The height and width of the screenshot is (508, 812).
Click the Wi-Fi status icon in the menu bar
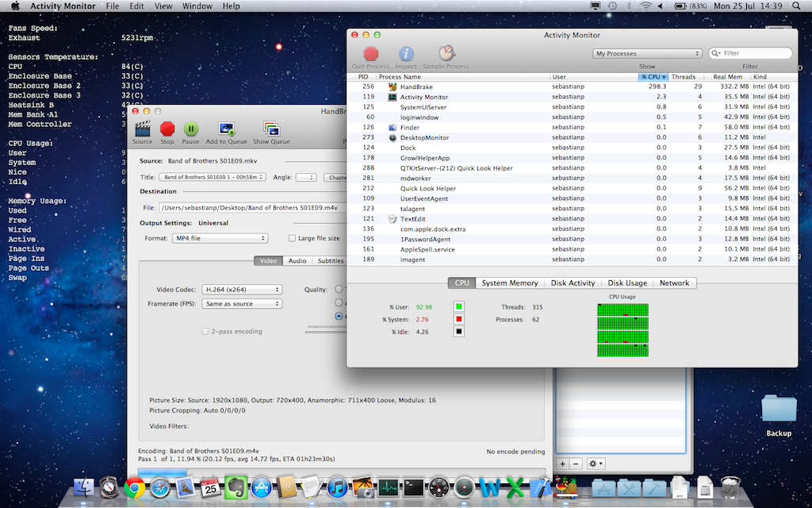click(x=645, y=6)
